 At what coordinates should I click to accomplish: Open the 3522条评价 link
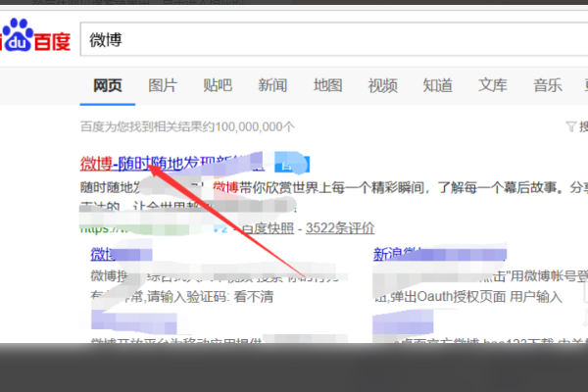click(x=340, y=228)
